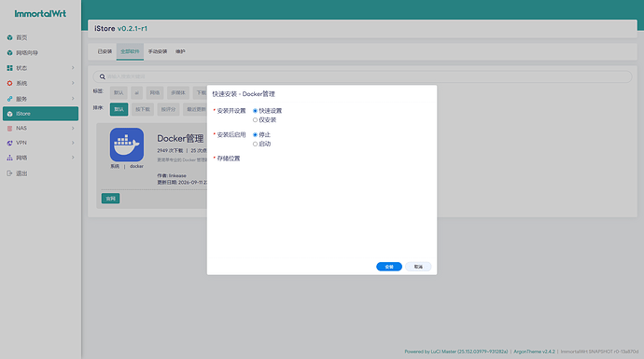Viewport: 644px width, 359px height.
Task: Click the 取消 cancel button
Action: point(418,267)
